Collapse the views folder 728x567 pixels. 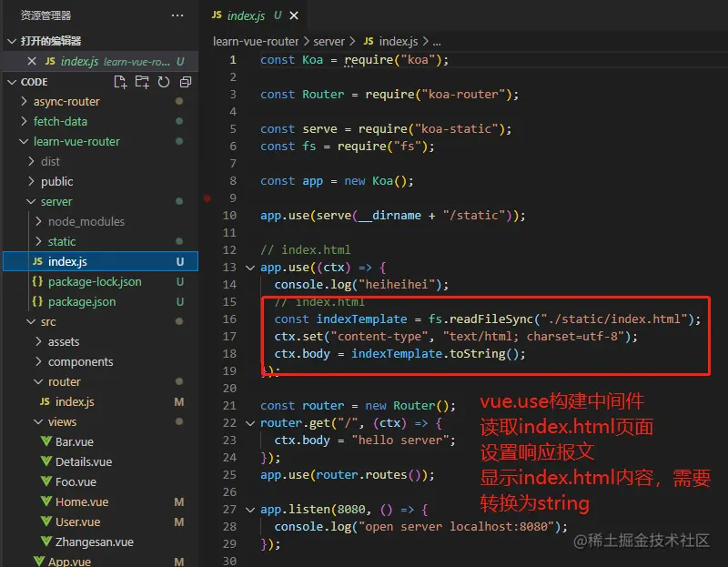pos(38,421)
